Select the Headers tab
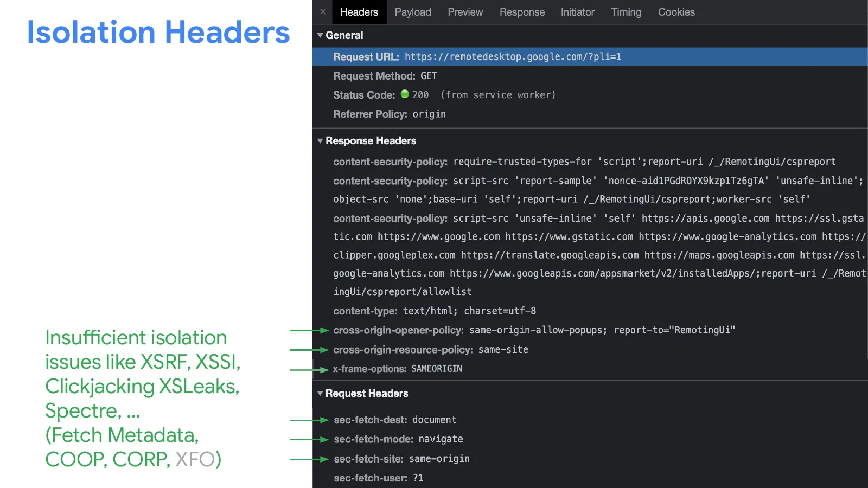Image resolution: width=868 pixels, height=488 pixels. click(359, 12)
